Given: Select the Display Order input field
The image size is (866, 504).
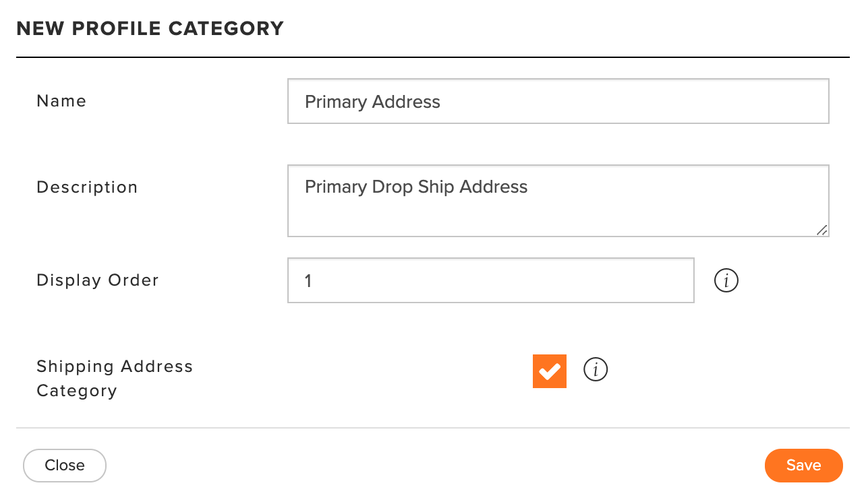Looking at the screenshot, I should pos(491,280).
